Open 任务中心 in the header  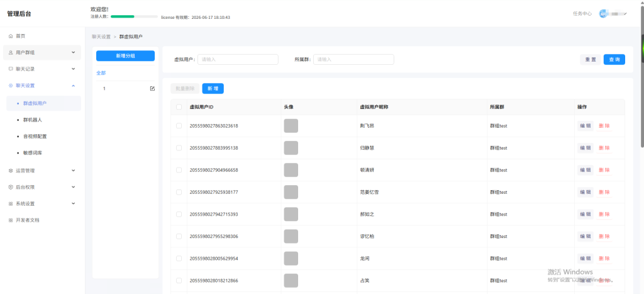click(x=582, y=14)
